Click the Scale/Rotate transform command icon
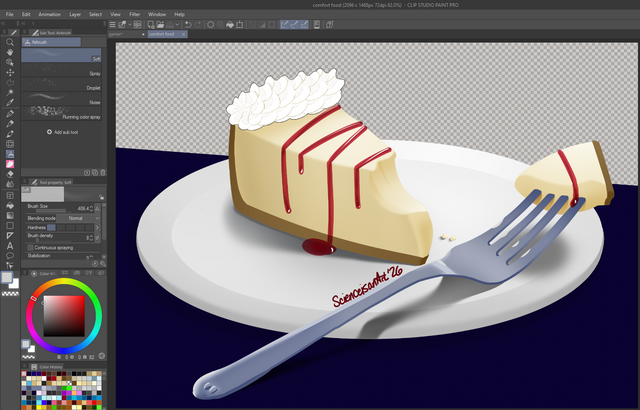 [x=240, y=24]
